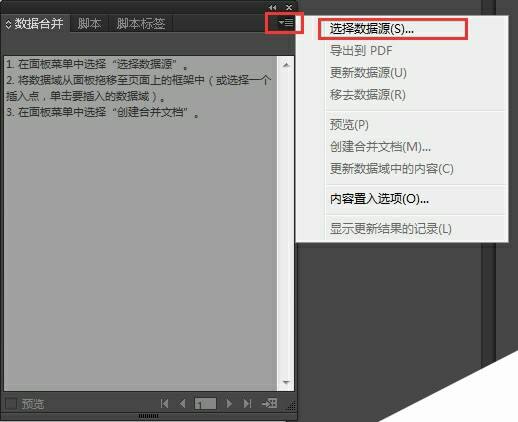
Task: Click the scroll up arrow
Action: [x=286, y=65]
